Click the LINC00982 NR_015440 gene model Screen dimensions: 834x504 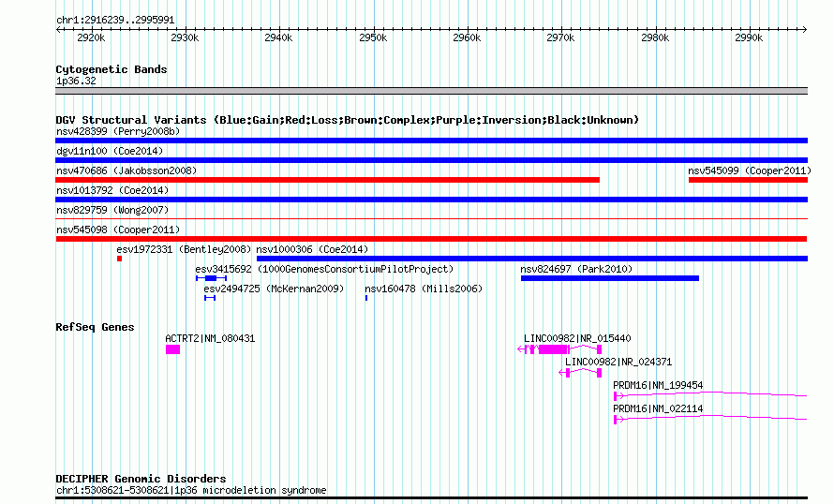point(559,349)
